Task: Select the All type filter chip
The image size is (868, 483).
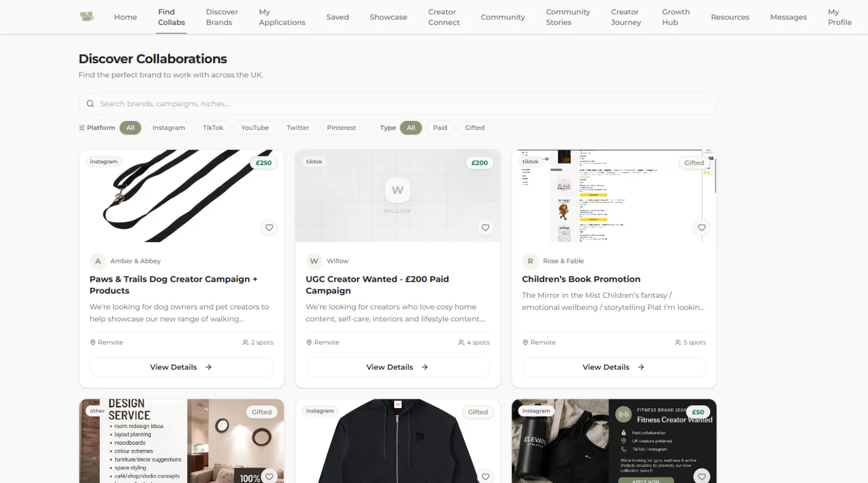Action: pyautogui.click(x=411, y=128)
